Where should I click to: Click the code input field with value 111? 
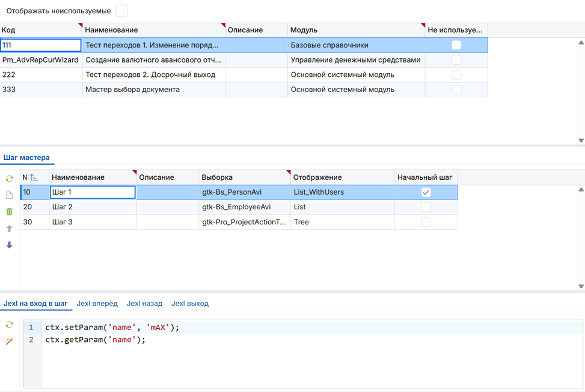pos(40,45)
